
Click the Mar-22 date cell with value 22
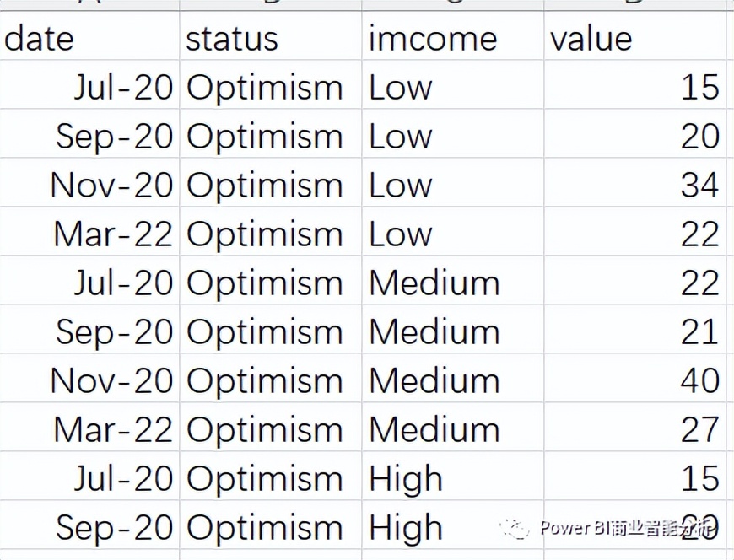coord(89,231)
